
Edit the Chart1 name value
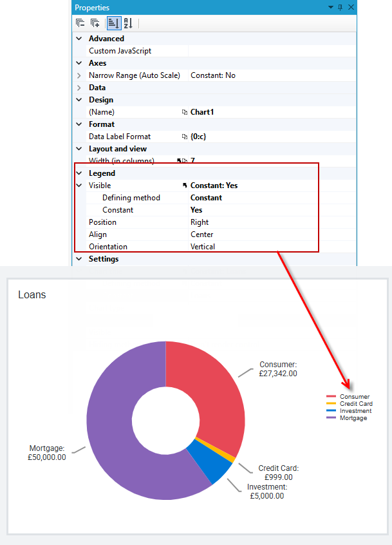(x=202, y=112)
